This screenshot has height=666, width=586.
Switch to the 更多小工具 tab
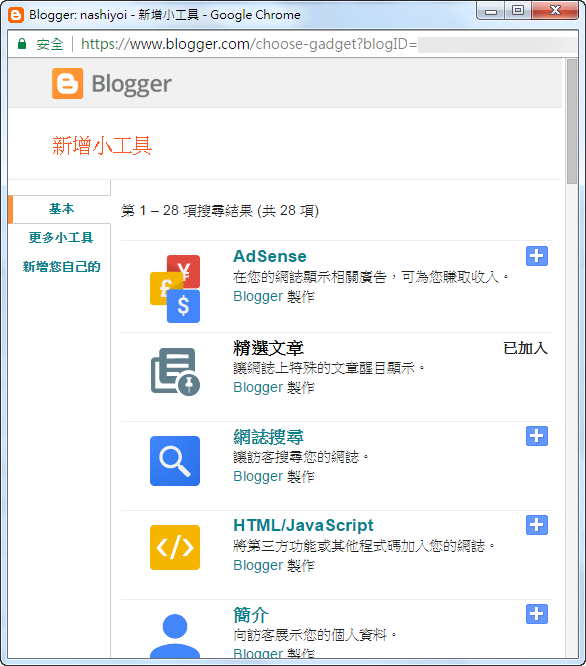tap(61, 237)
